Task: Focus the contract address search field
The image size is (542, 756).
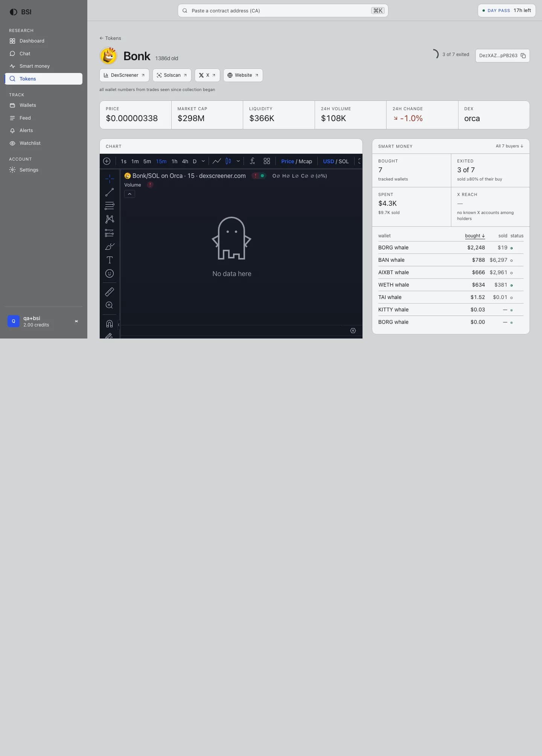Action: pos(283,11)
